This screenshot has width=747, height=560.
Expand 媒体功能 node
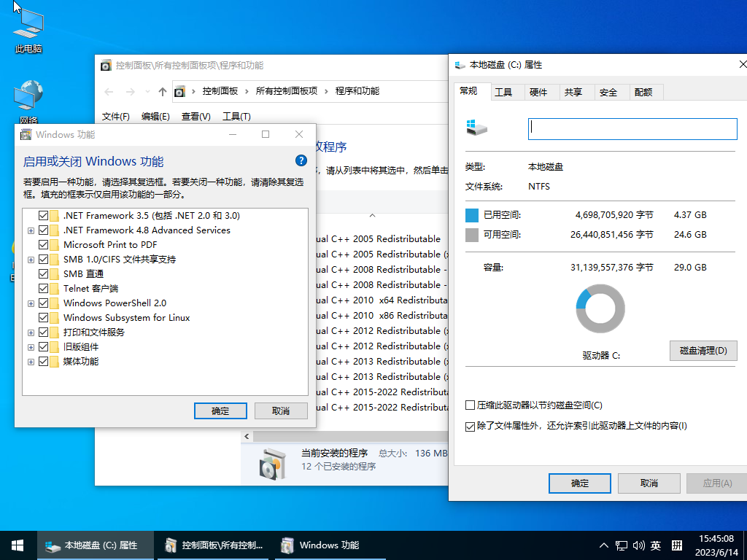click(x=31, y=362)
